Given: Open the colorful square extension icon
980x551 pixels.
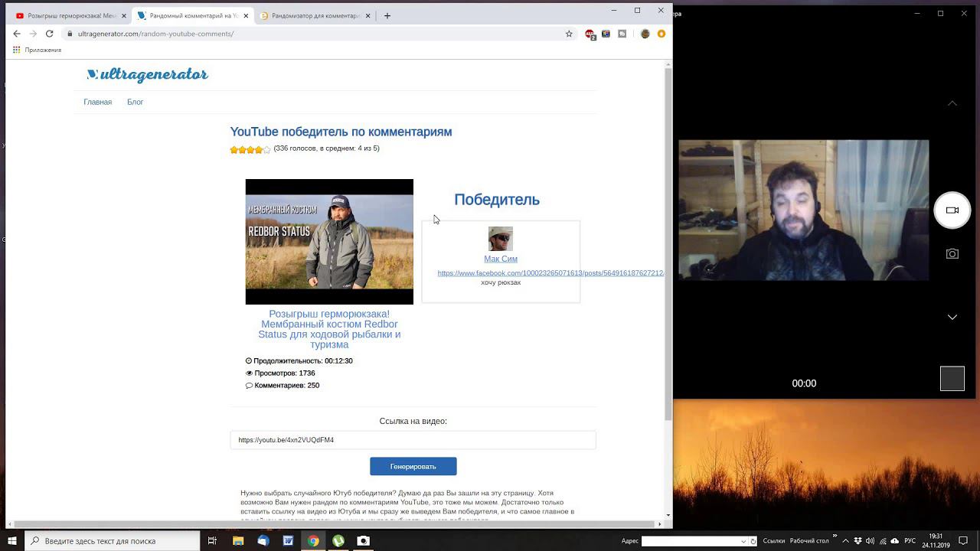Looking at the screenshot, I should 606,34.
